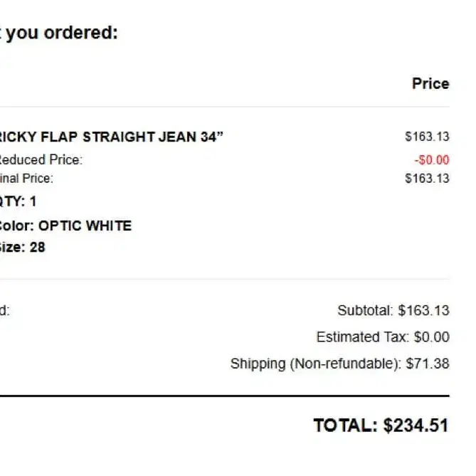Click the thin divider below Size: 28
This screenshot has height=476, width=476.
[225, 279]
